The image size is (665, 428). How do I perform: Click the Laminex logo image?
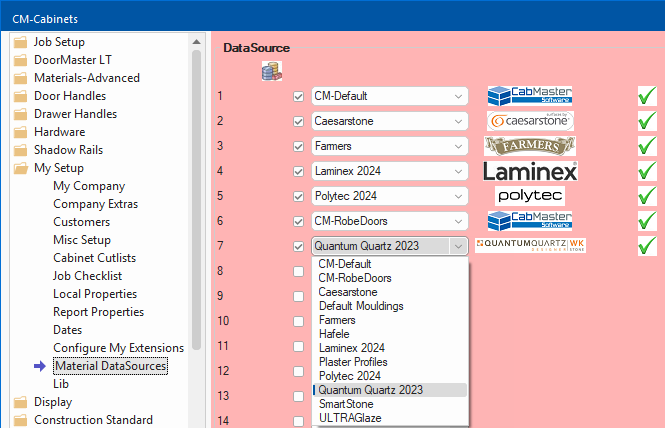point(530,171)
